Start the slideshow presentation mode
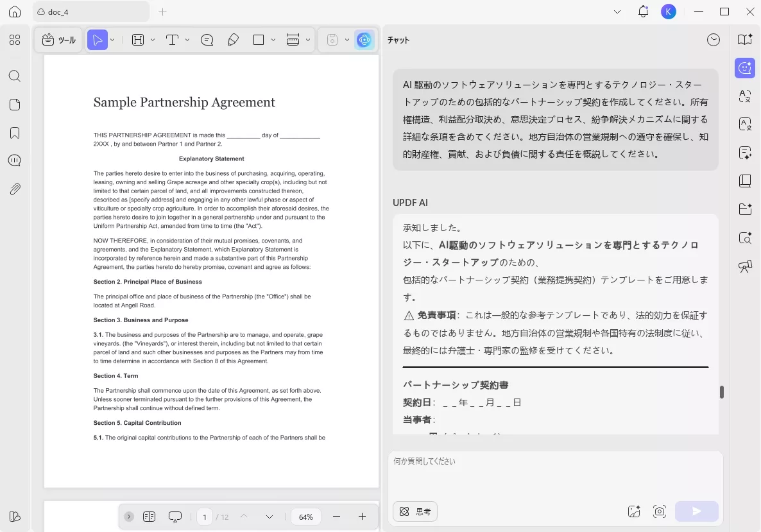Viewport: 761px width, 532px height. coord(175,517)
